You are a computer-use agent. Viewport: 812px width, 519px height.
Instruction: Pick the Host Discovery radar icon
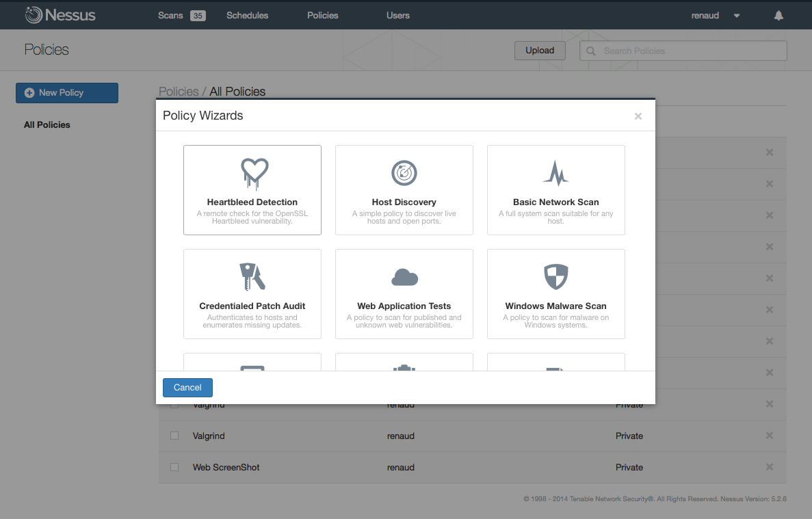(404, 173)
